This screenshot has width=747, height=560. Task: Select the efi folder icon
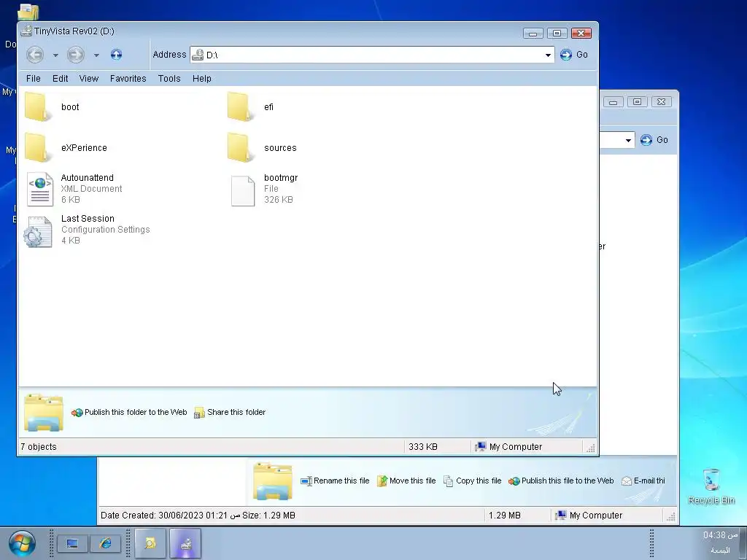point(241,106)
